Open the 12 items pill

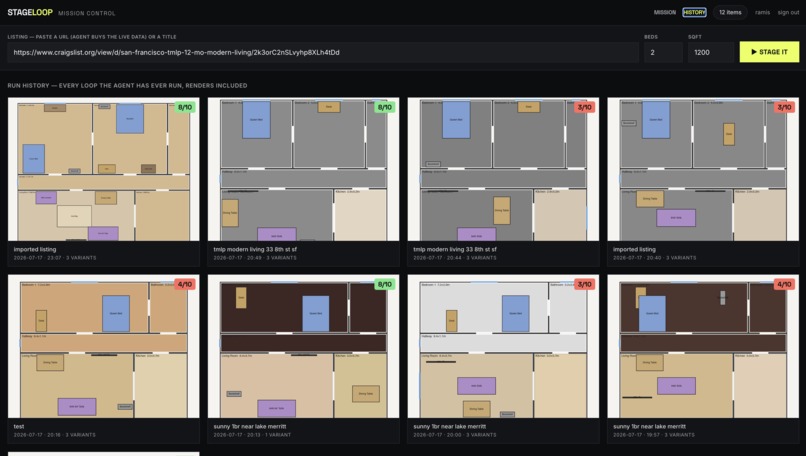730,12
